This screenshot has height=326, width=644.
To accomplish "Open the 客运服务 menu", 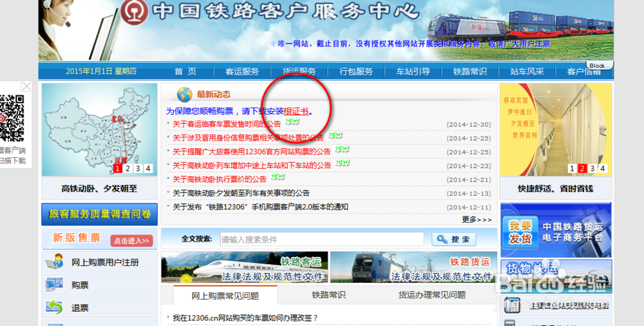I will 242,71.
